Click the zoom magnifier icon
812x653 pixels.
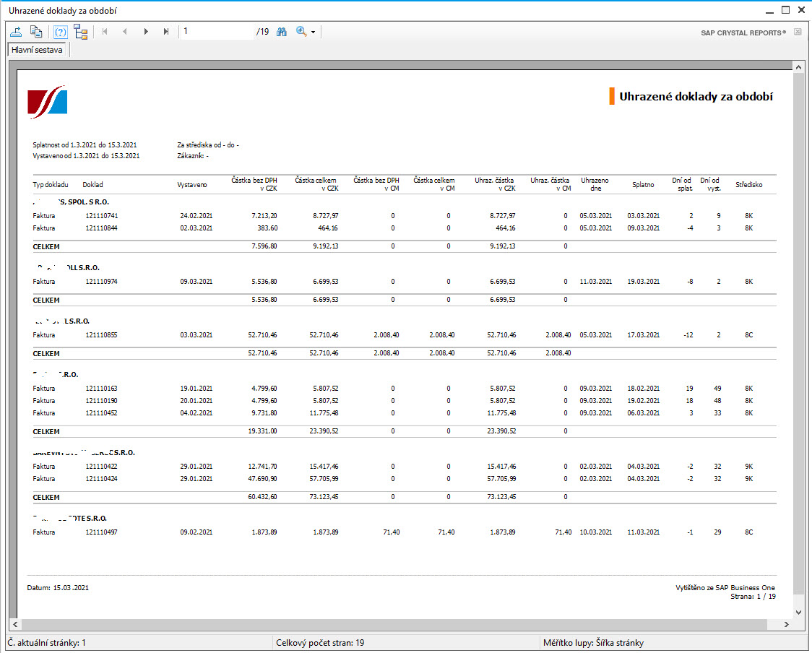point(301,32)
